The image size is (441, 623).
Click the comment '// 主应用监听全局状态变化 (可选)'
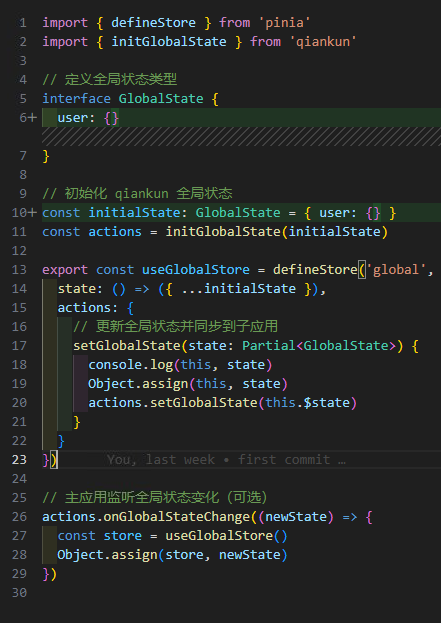click(155, 498)
